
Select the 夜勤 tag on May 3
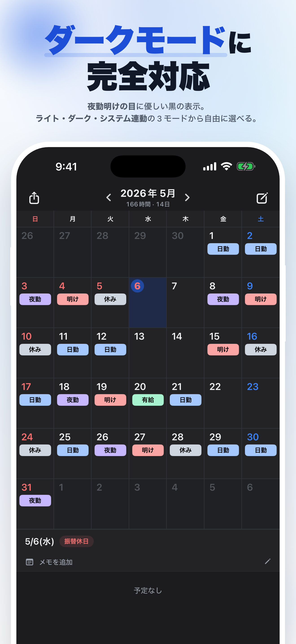click(x=35, y=299)
